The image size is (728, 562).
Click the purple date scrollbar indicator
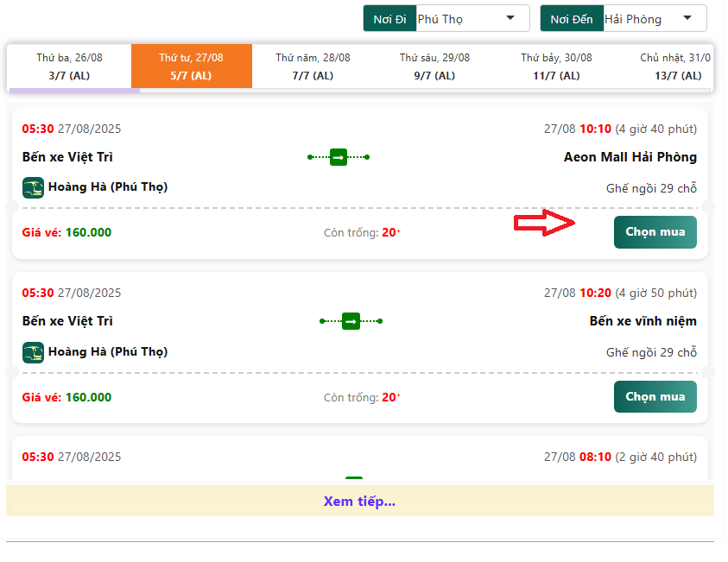[x=73, y=90]
